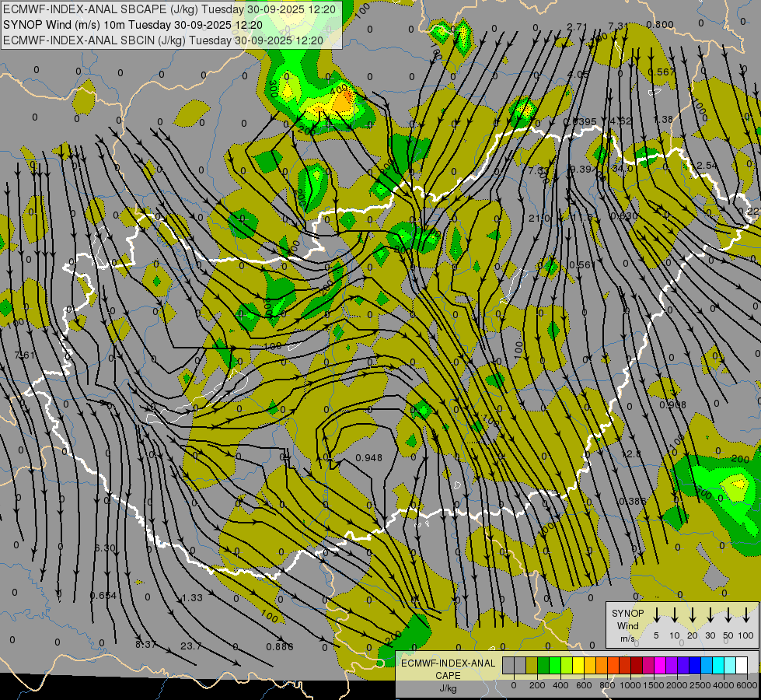Screen dimensions: 761x700
Task: Click the 0.800 value on the map
Action: click(x=660, y=25)
